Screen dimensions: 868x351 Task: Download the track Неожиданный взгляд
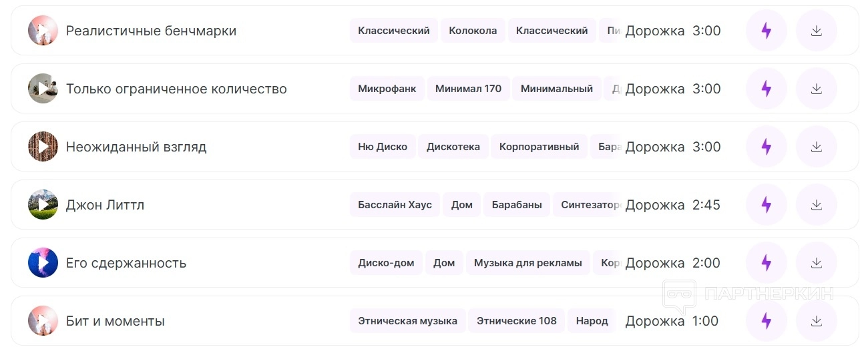(x=816, y=147)
